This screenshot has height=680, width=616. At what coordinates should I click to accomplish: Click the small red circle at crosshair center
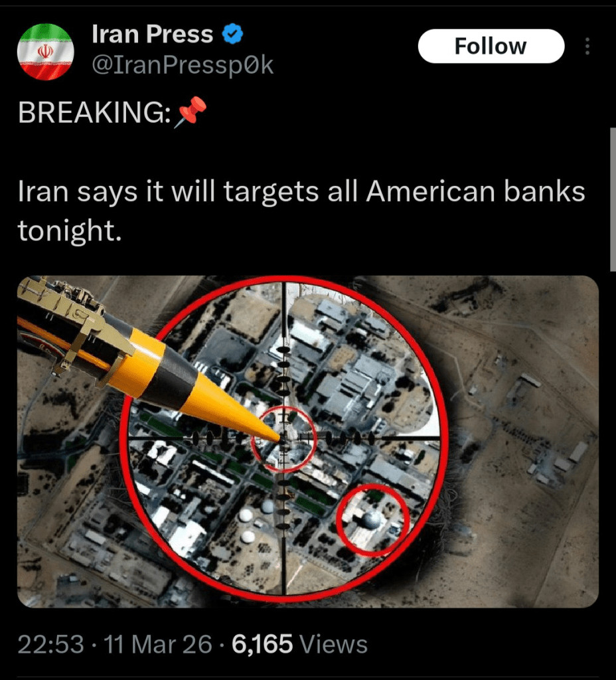(284, 439)
